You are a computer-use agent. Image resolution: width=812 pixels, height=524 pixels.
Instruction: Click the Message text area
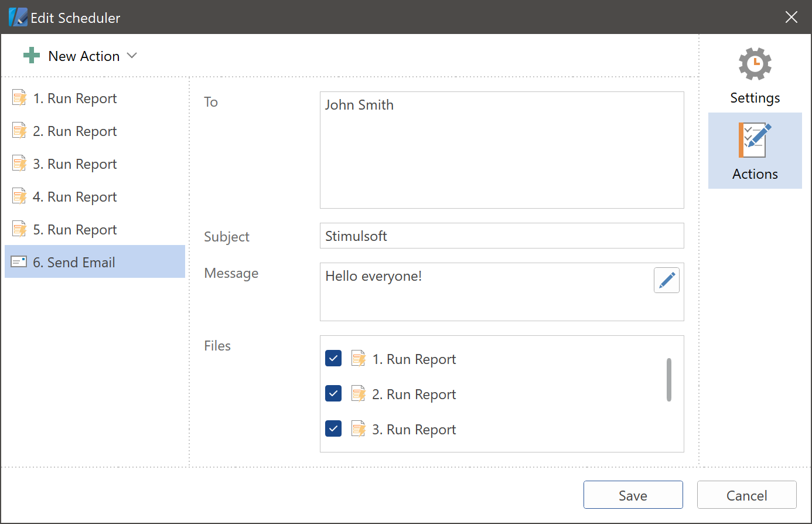tap(501, 292)
